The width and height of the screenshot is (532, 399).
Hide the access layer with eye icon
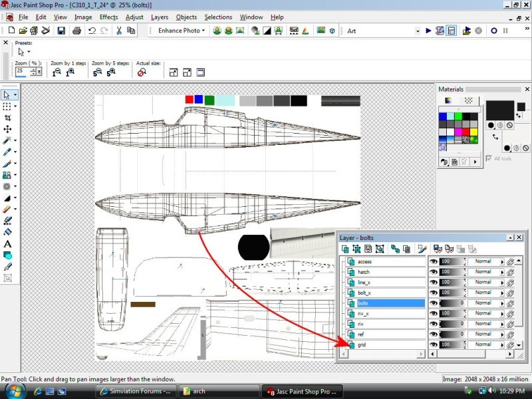pyautogui.click(x=434, y=262)
